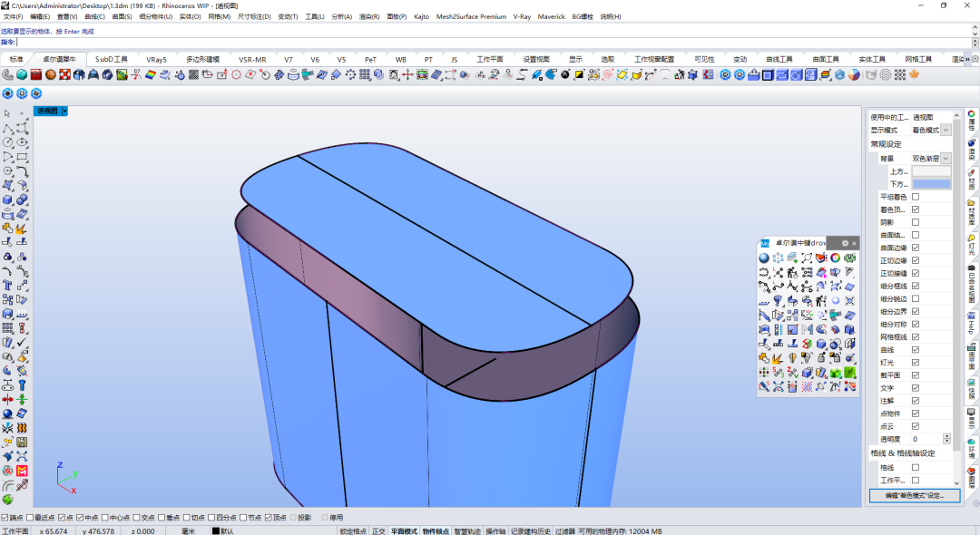Image resolution: width=980 pixels, height=535 pixels.
Task: Toggle the 端点 object snap
Action: coord(5,518)
